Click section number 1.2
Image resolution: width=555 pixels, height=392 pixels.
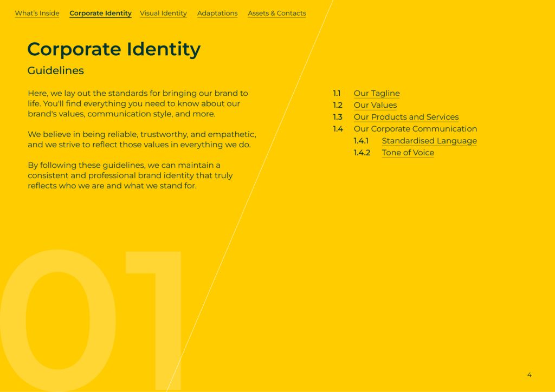coord(337,106)
